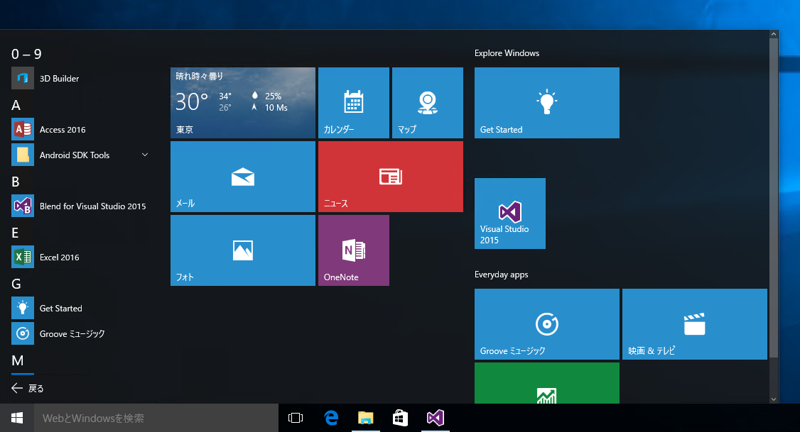Expand Android SDK Tools chevron
800x432 pixels.
[x=145, y=155]
